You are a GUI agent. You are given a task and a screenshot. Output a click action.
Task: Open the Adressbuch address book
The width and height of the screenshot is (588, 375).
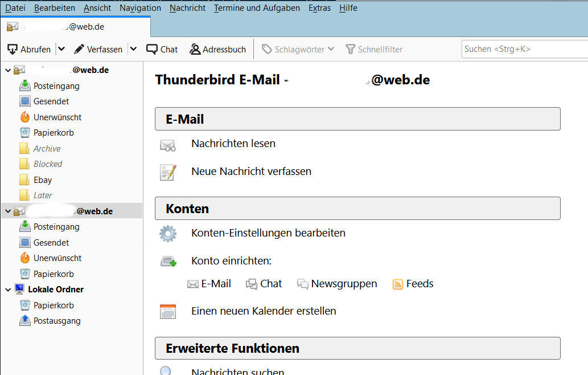click(x=218, y=49)
